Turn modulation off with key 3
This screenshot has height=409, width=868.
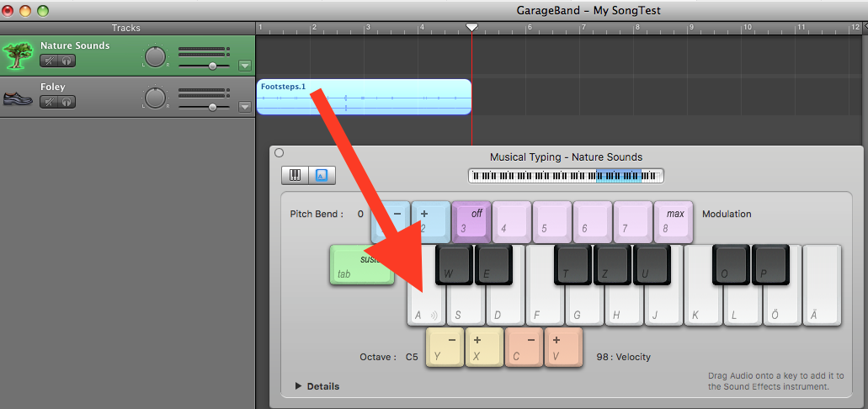click(x=471, y=222)
